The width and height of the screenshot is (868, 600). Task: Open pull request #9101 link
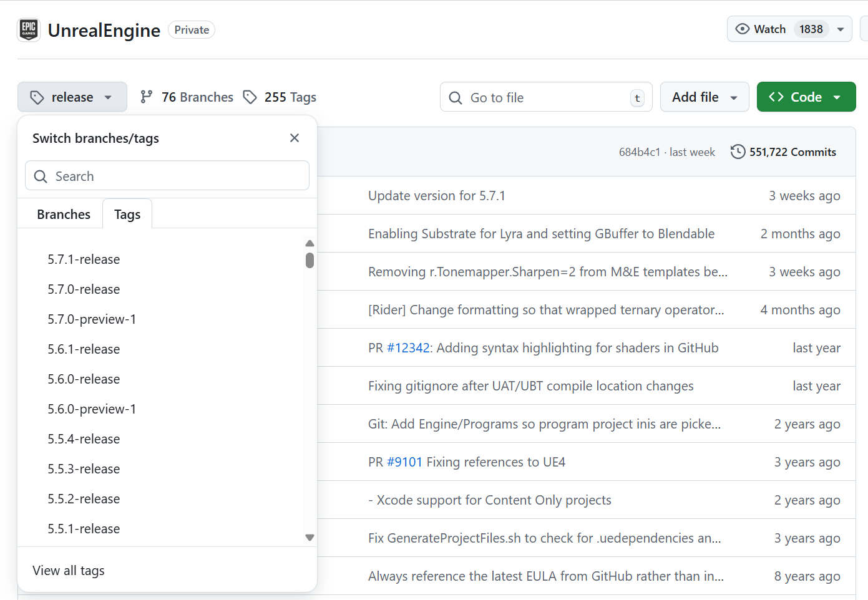pyautogui.click(x=404, y=462)
